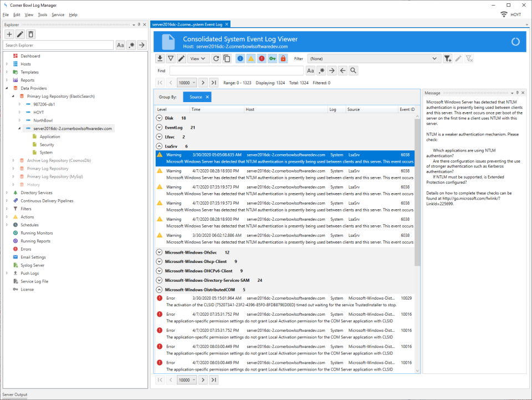Open the Edit menu
This screenshot has height=400, width=532.
click(x=17, y=14)
